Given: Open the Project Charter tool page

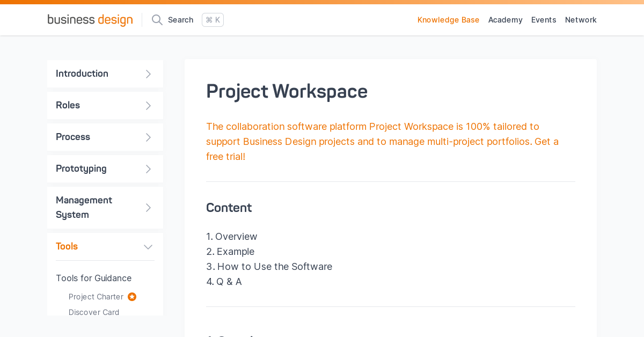Looking at the screenshot, I should (x=96, y=297).
